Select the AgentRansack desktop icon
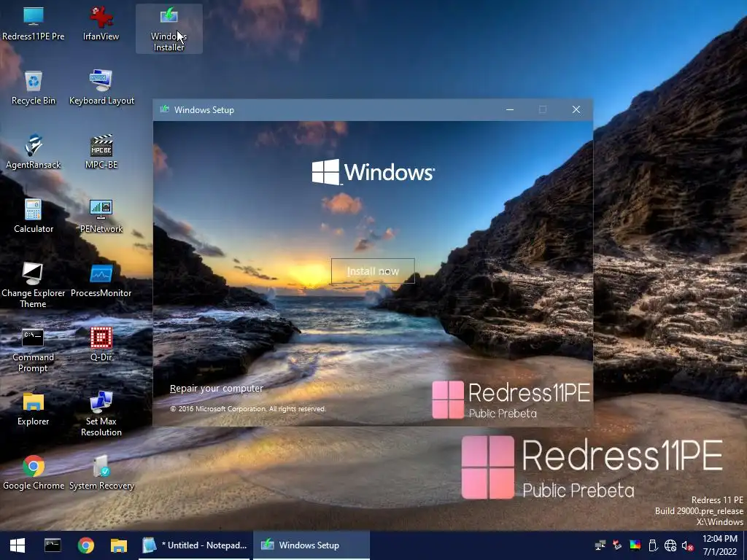Screen dimensions: 747x560 pyautogui.click(x=34, y=152)
